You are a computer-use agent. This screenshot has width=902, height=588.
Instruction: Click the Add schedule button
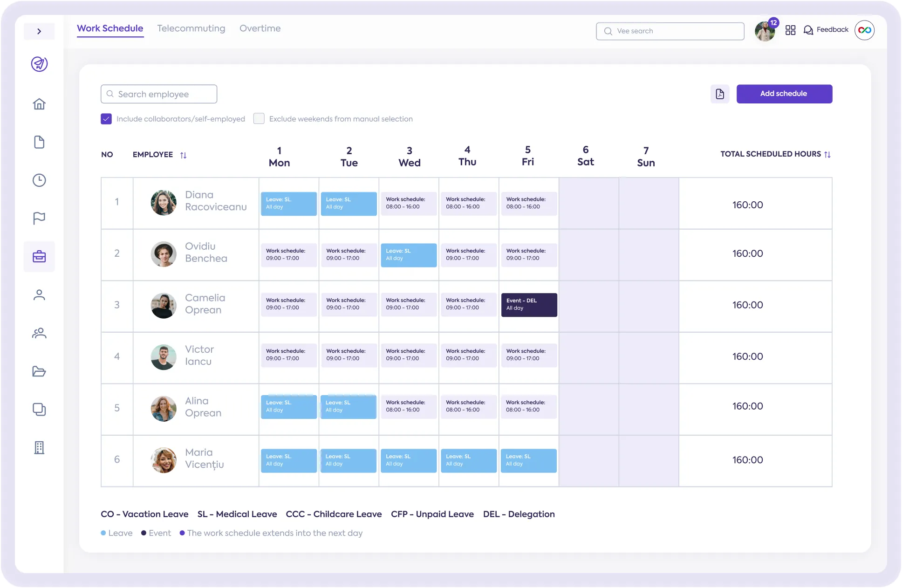pos(784,94)
